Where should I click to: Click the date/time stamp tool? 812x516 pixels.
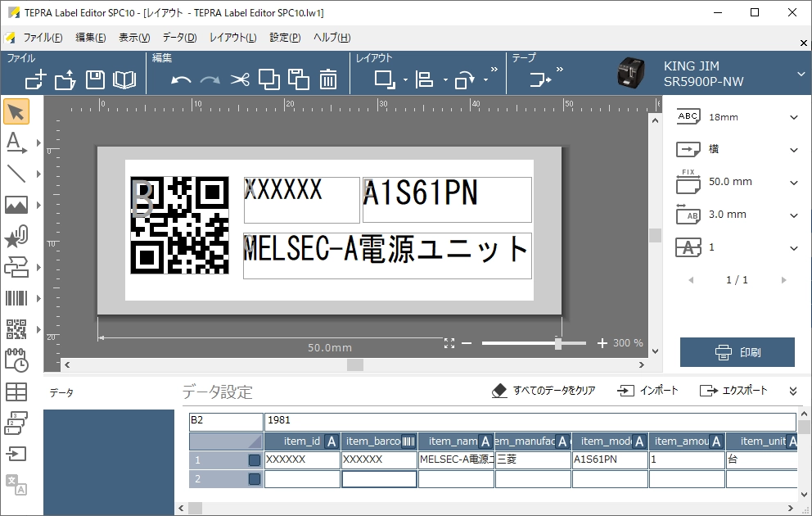pyautogui.click(x=16, y=360)
